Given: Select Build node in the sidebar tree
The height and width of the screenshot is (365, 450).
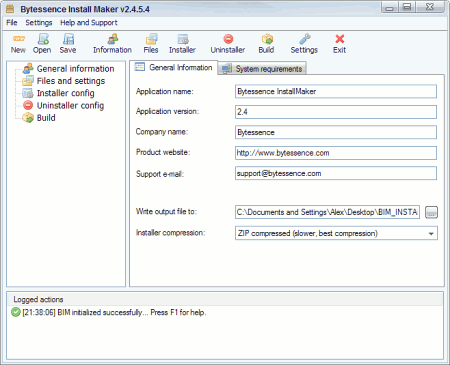Looking at the screenshot, I should pos(39,118).
